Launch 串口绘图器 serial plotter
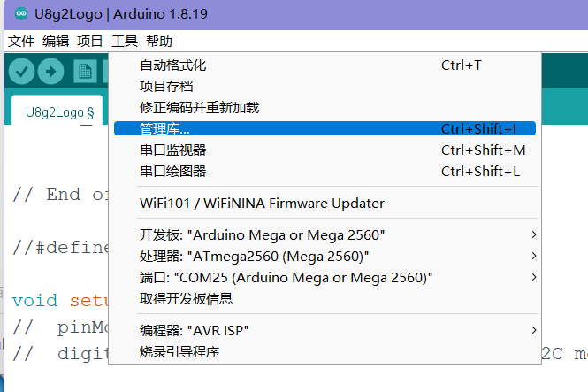588x392 pixels. (x=325, y=172)
